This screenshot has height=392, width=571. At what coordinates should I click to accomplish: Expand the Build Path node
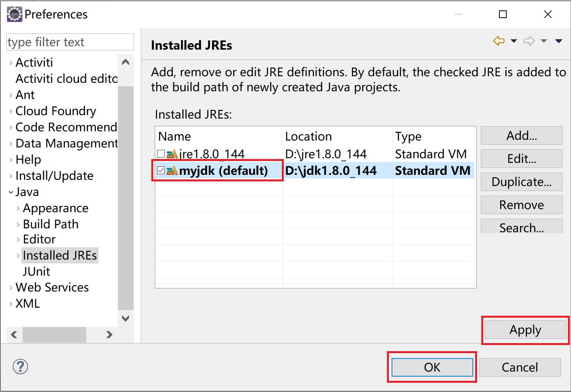[18, 224]
